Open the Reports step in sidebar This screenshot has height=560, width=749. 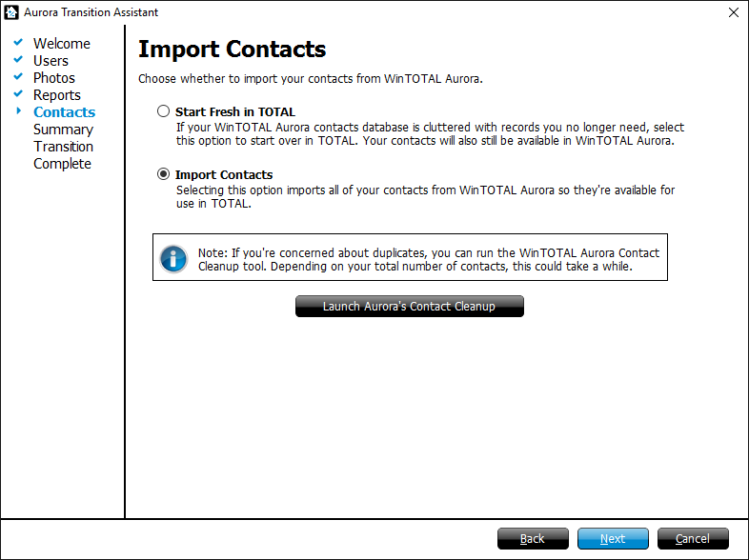(x=57, y=95)
